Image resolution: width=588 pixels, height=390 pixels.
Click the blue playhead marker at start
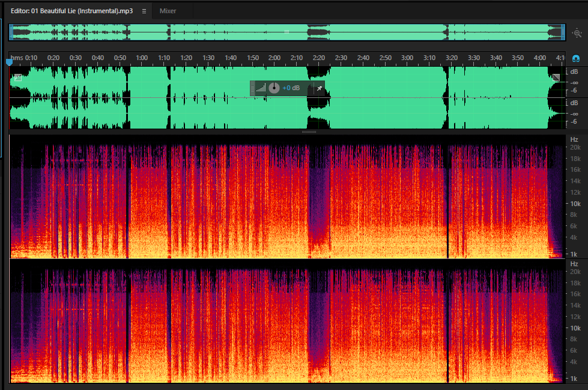[10, 61]
